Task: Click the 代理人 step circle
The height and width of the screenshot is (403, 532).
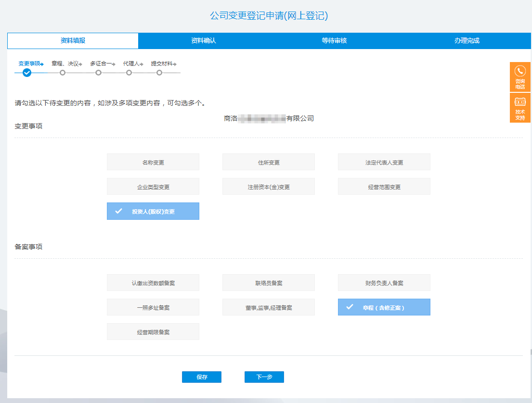Action: (129, 73)
